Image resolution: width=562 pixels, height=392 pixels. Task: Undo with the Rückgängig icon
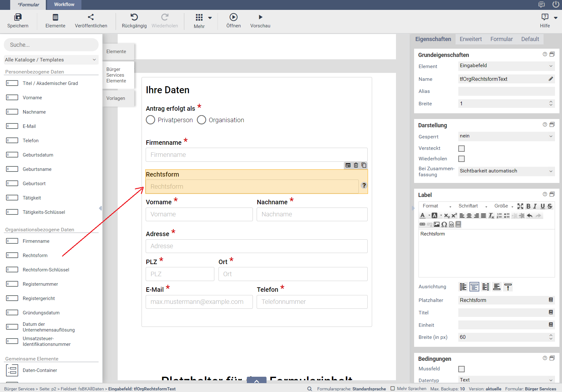click(134, 17)
